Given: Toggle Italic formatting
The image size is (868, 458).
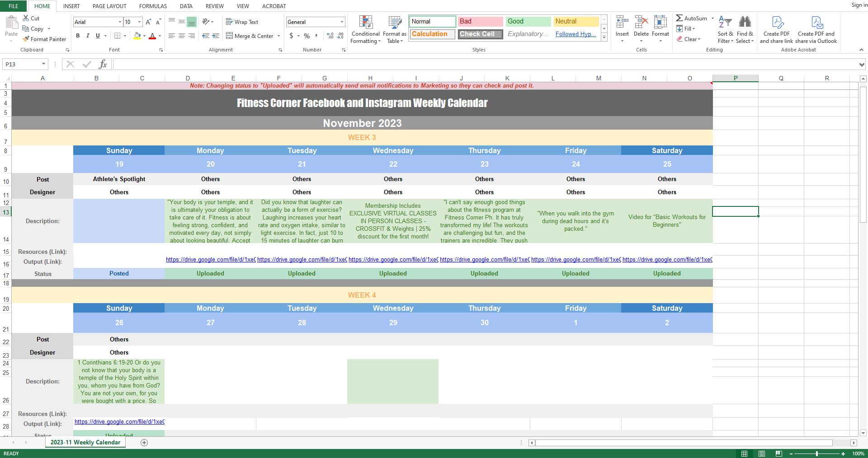Looking at the screenshot, I should 88,36.
